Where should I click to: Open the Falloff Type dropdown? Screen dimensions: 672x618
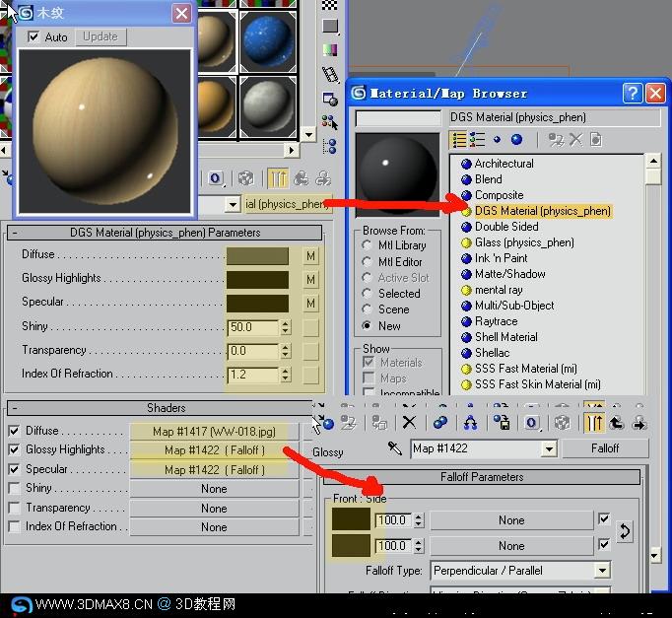point(602,571)
